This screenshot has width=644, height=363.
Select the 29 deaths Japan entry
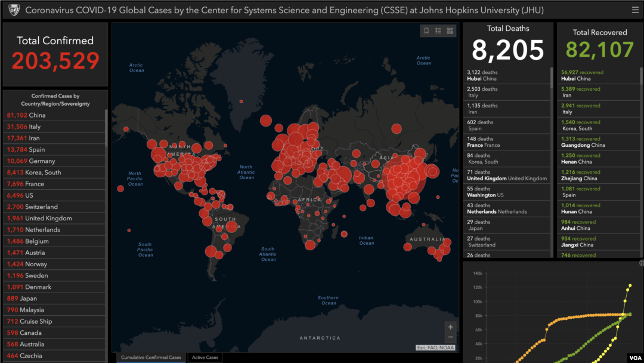point(507,225)
